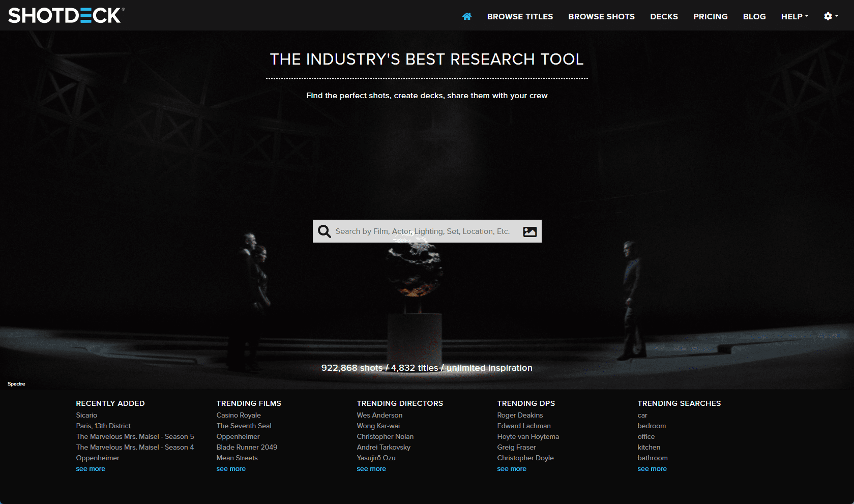Visit the Blog page
Image resolution: width=854 pixels, height=504 pixels.
pos(754,16)
